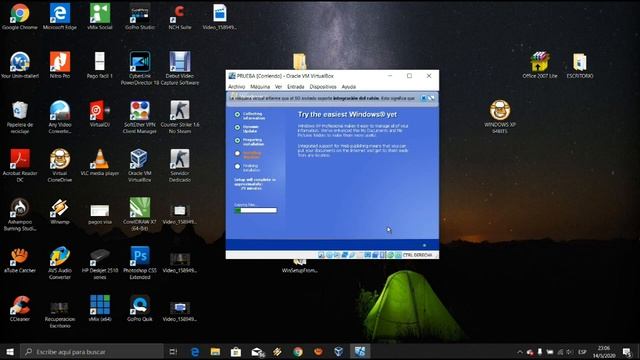The height and width of the screenshot is (360, 640).
Task: Open Archivo menu in VirtualBox window
Action: point(237,87)
